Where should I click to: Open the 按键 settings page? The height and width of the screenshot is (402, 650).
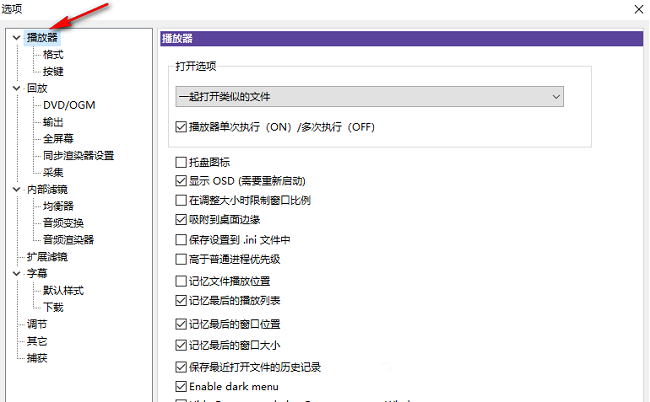point(53,72)
